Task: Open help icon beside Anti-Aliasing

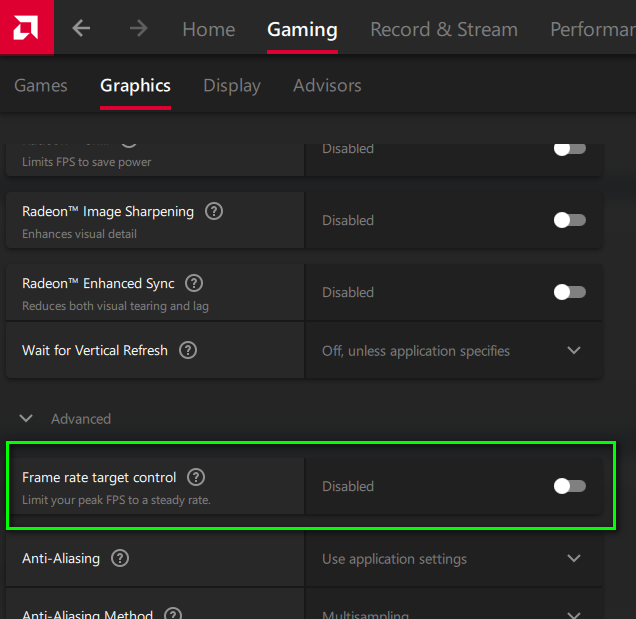Action: (x=120, y=558)
